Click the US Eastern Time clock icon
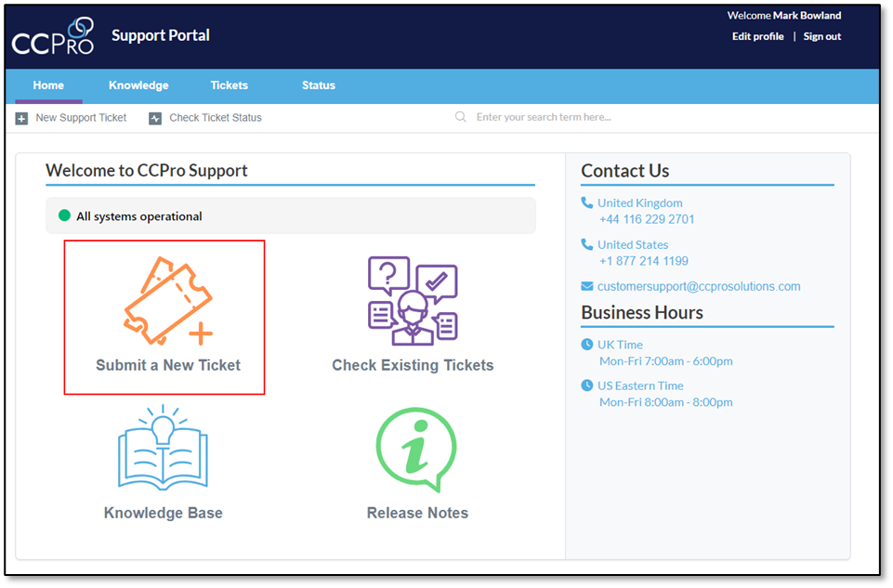 586,385
